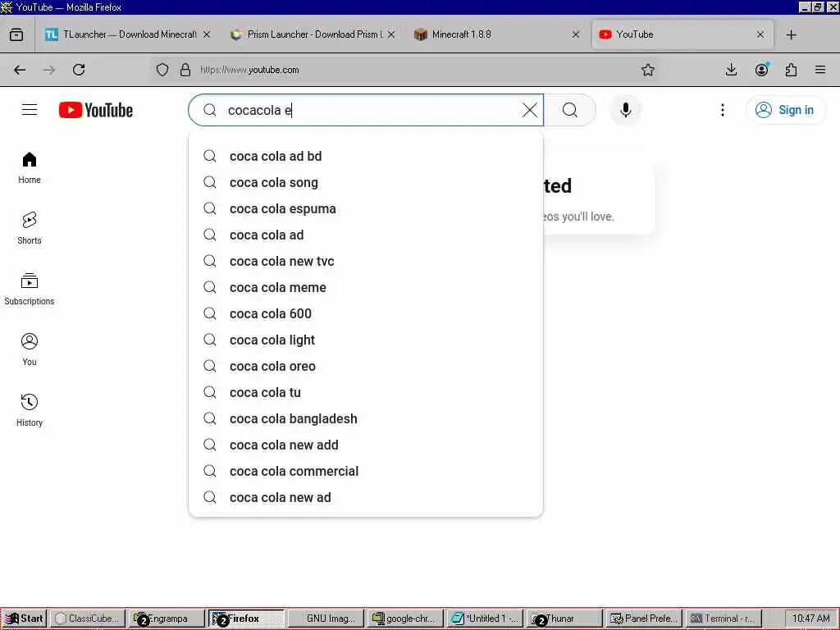
Task: Click in the YouTube search field
Action: tap(366, 110)
